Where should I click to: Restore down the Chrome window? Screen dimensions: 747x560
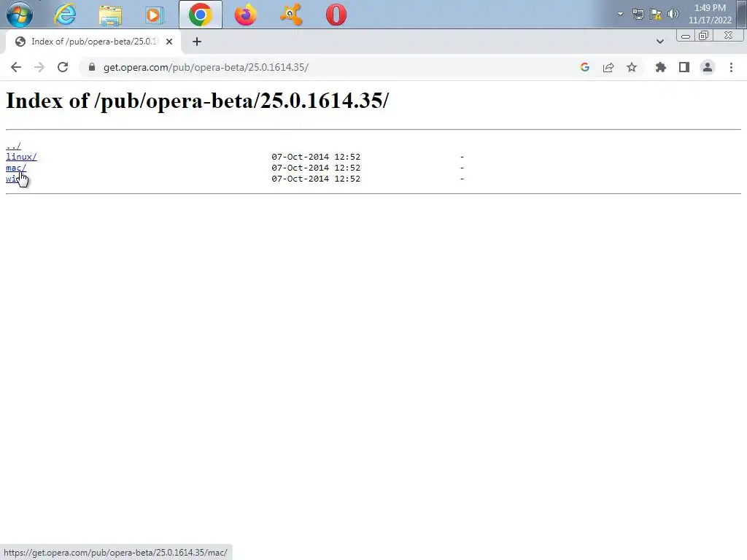tap(704, 36)
